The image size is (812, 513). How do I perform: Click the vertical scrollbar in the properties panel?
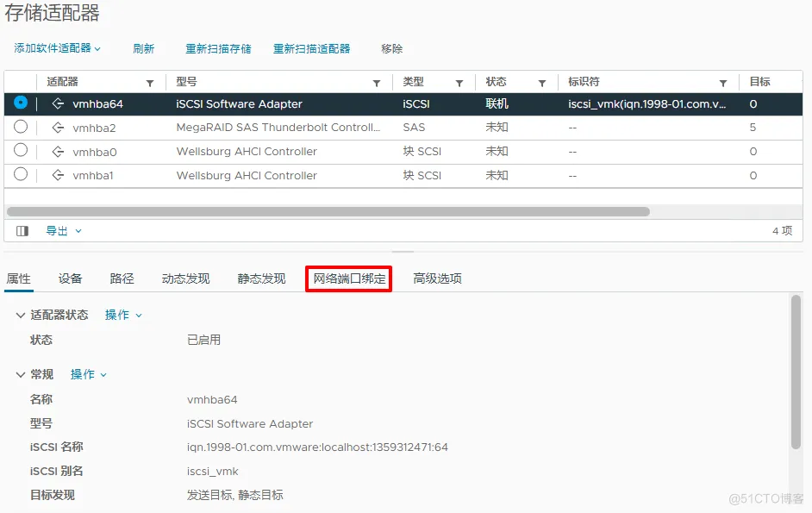tap(796, 372)
